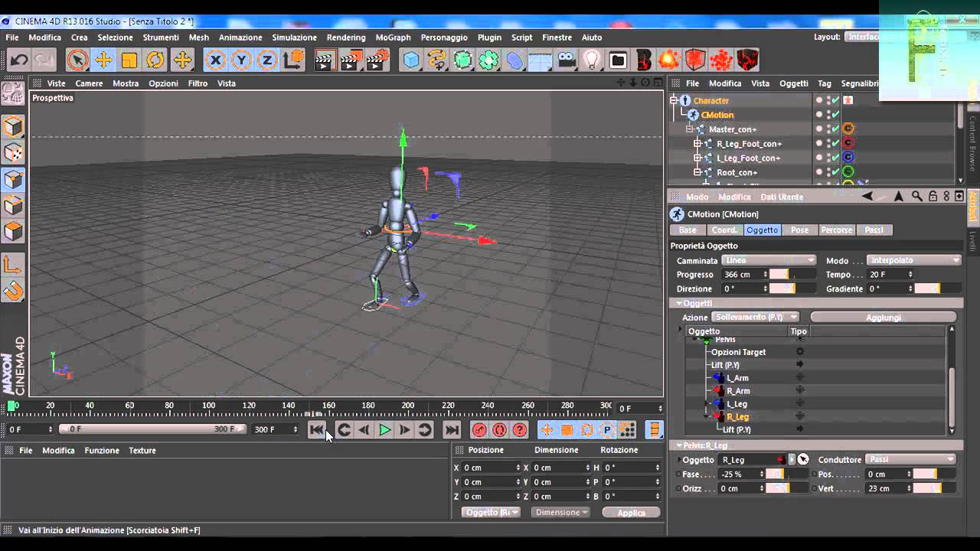The width and height of the screenshot is (980, 551).
Task: Select Opzioni Target row
Action: (738, 352)
